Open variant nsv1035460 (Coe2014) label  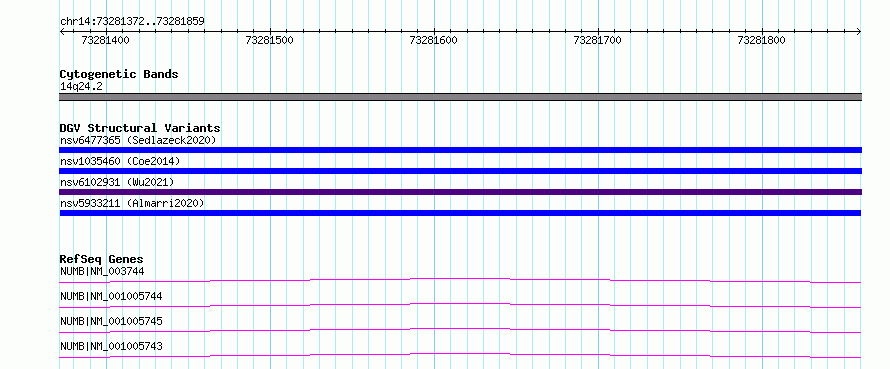(120, 161)
